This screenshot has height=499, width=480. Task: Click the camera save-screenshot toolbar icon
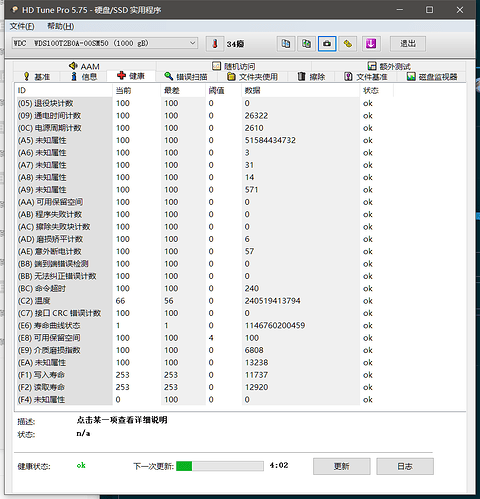[x=327, y=44]
